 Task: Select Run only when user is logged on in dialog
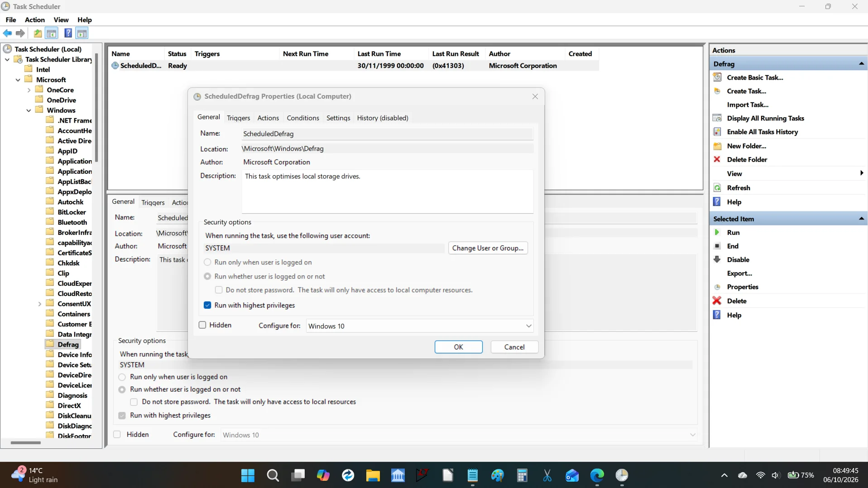coord(207,262)
